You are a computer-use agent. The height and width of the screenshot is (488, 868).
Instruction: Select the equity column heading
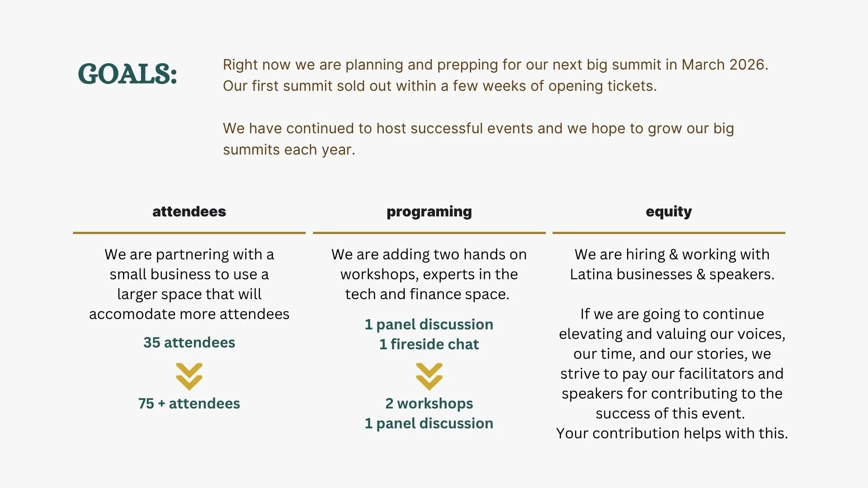pyautogui.click(x=669, y=211)
